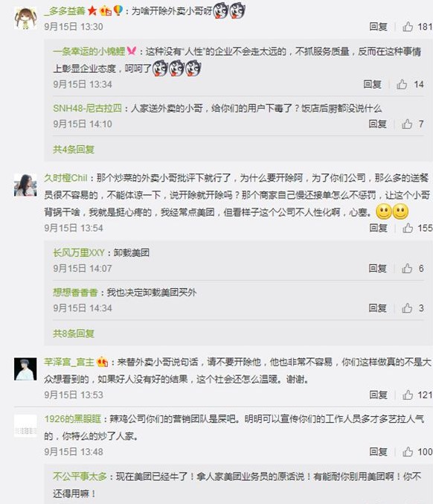Open 久时橙Chil's profile link
This screenshot has height=504, width=433.
pos(66,178)
